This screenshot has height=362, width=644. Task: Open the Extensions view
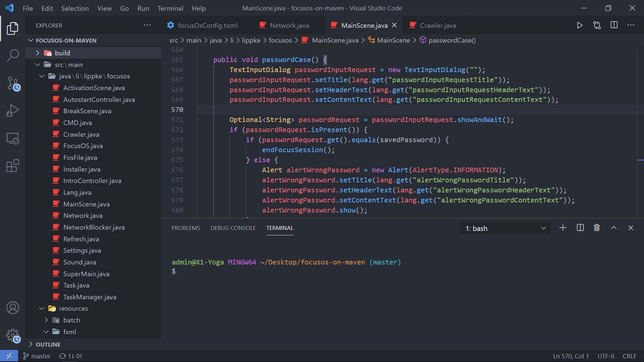click(13, 166)
